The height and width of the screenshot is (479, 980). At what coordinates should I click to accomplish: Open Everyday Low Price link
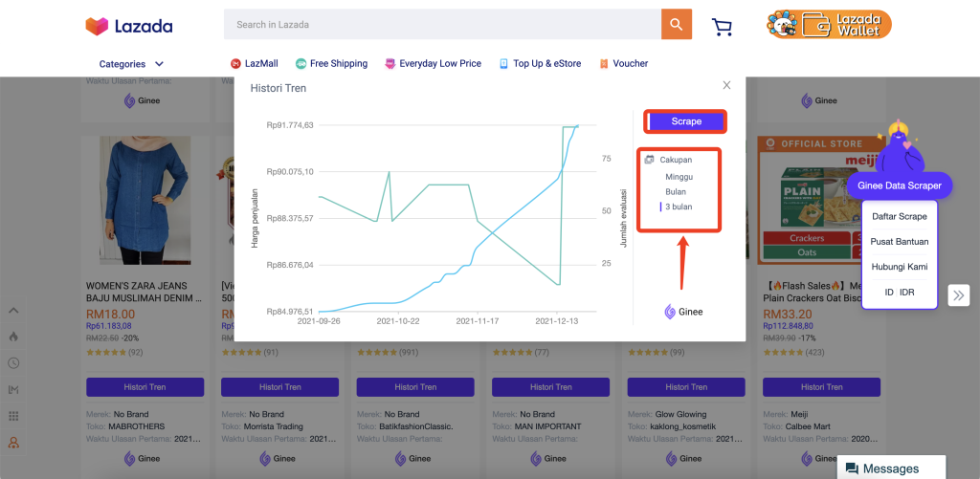[434, 64]
